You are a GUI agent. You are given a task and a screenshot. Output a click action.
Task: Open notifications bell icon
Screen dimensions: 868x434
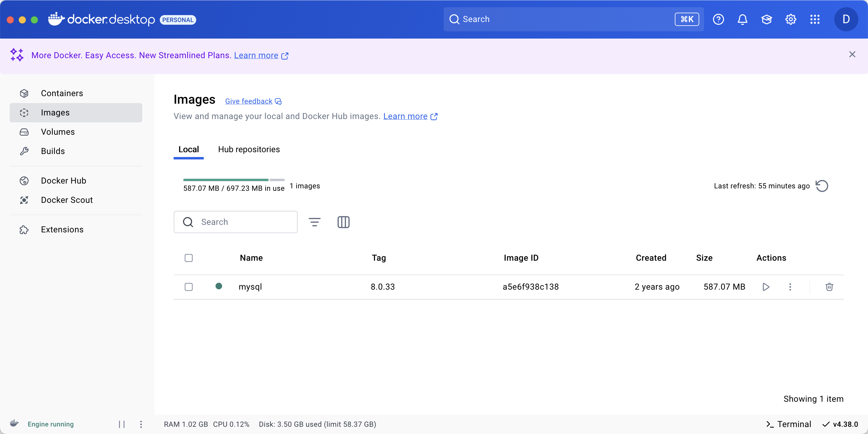coord(742,19)
